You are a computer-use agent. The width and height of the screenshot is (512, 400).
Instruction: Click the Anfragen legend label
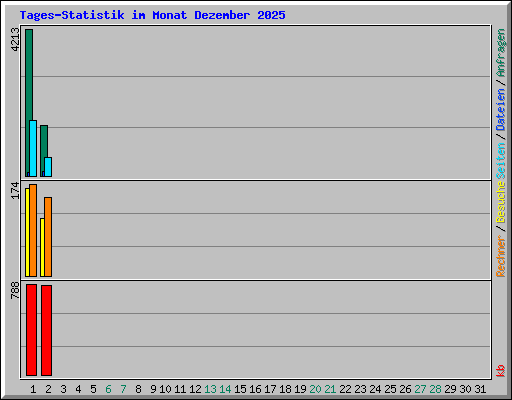pyautogui.click(x=500, y=53)
